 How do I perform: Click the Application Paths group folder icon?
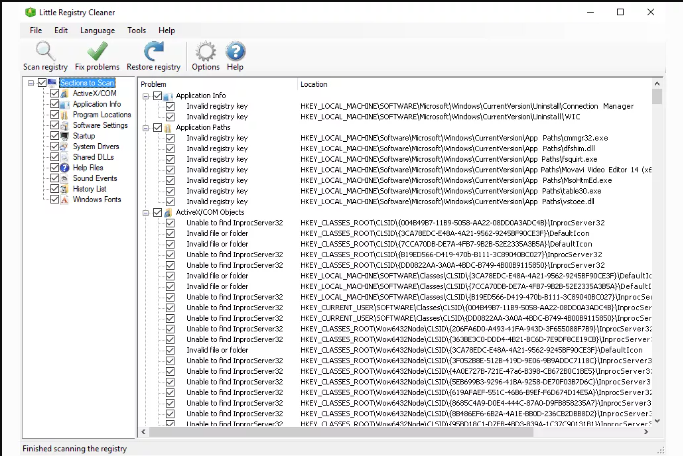[168, 127]
